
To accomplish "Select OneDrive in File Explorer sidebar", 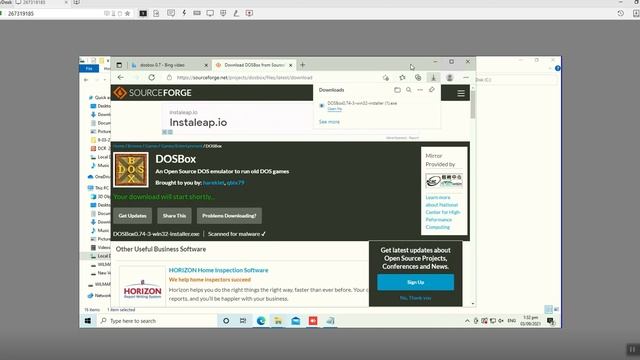I will pos(99,177).
